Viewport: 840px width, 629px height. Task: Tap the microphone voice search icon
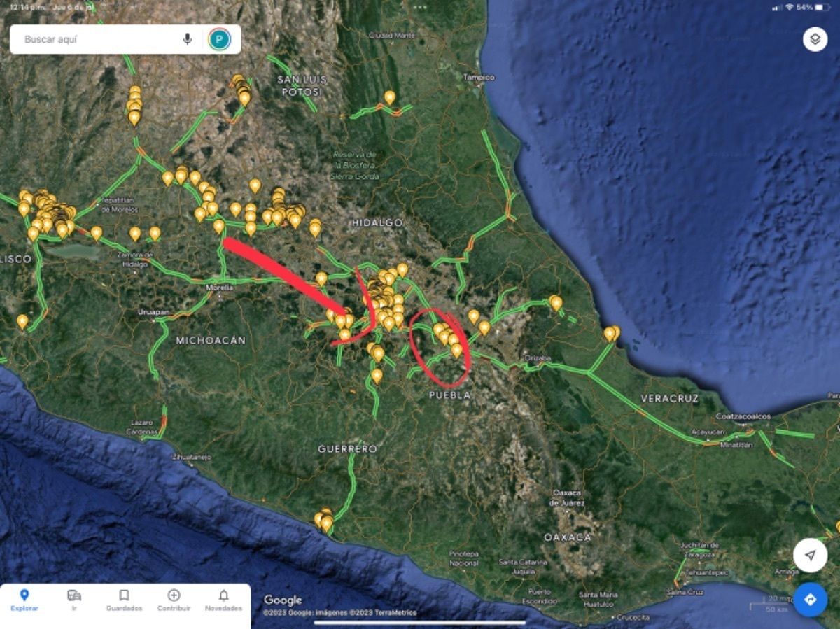tap(187, 39)
